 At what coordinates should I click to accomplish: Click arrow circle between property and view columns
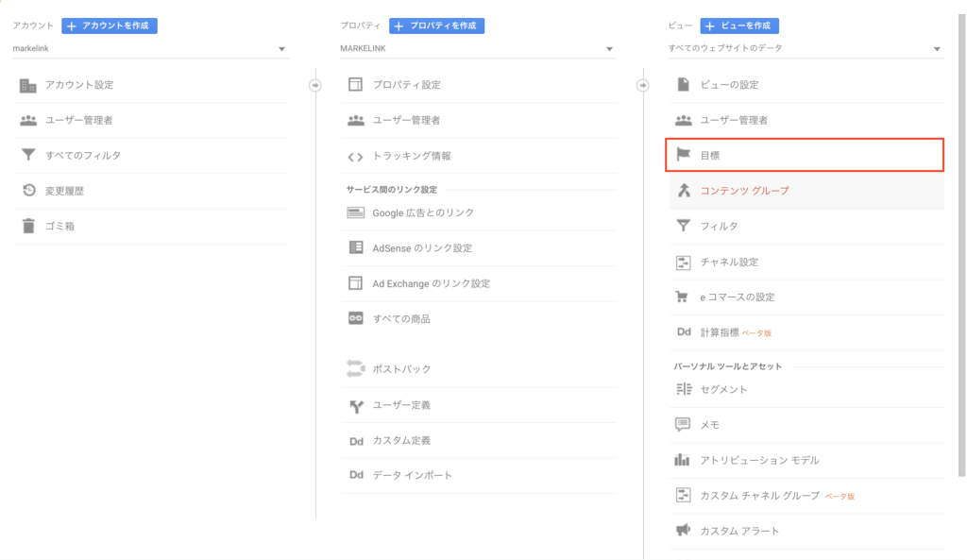(x=642, y=85)
